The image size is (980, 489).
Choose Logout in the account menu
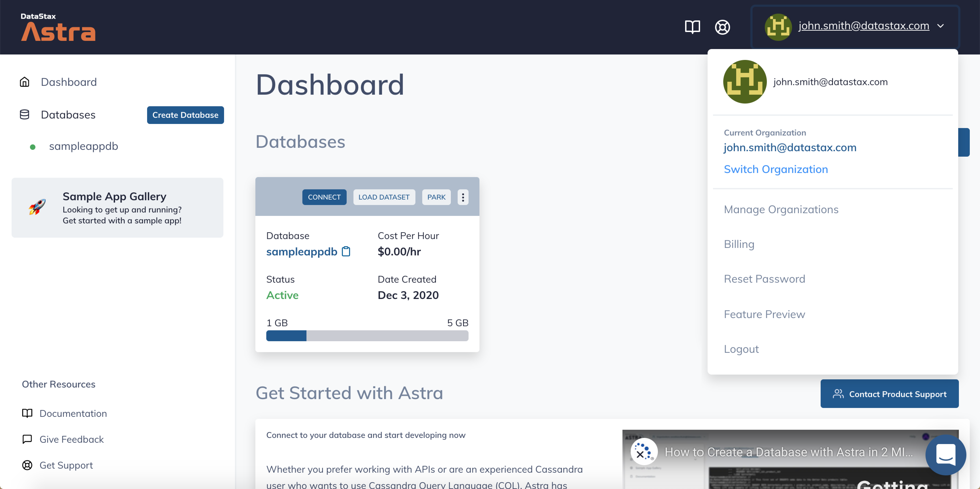click(741, 349)
